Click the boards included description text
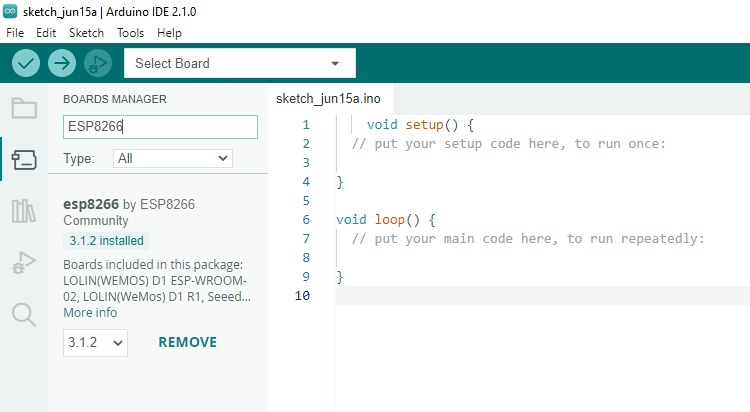Viewport: 750px width, 412px height. click(x=157, y=280)
